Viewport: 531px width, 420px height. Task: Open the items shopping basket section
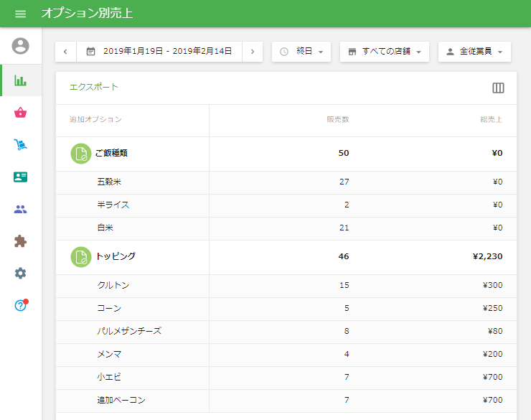21,113
